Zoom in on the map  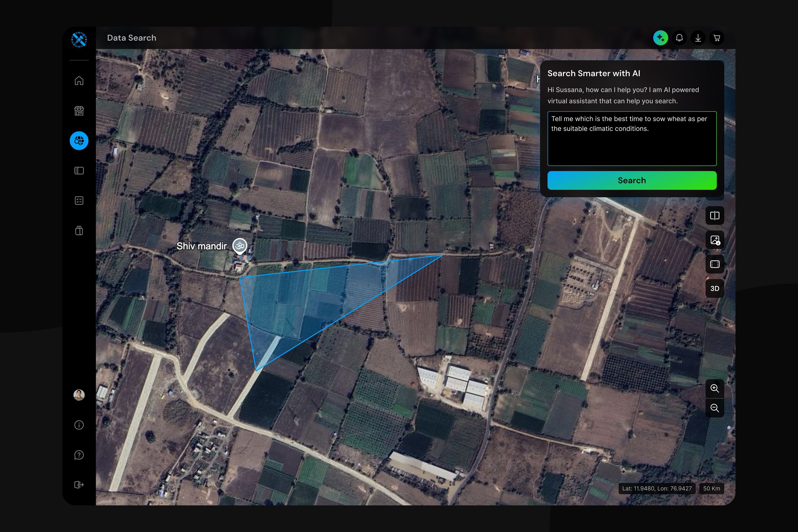point(714,388)
